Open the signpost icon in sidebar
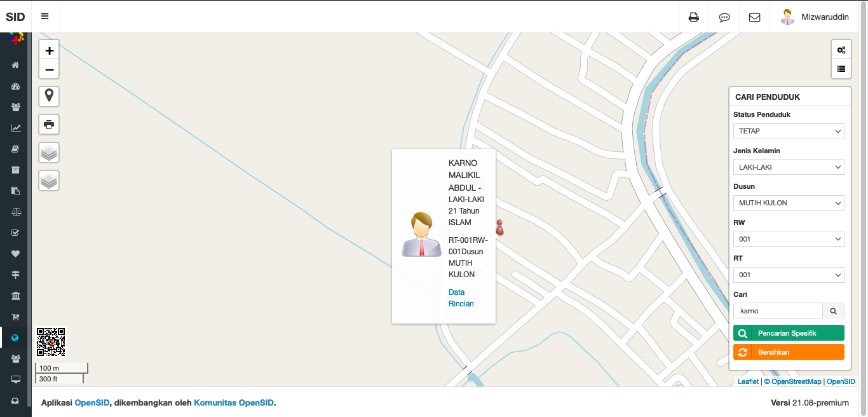The width and height of the screenshot is (868, 417). pyautogui.click(x=16, y=275)
